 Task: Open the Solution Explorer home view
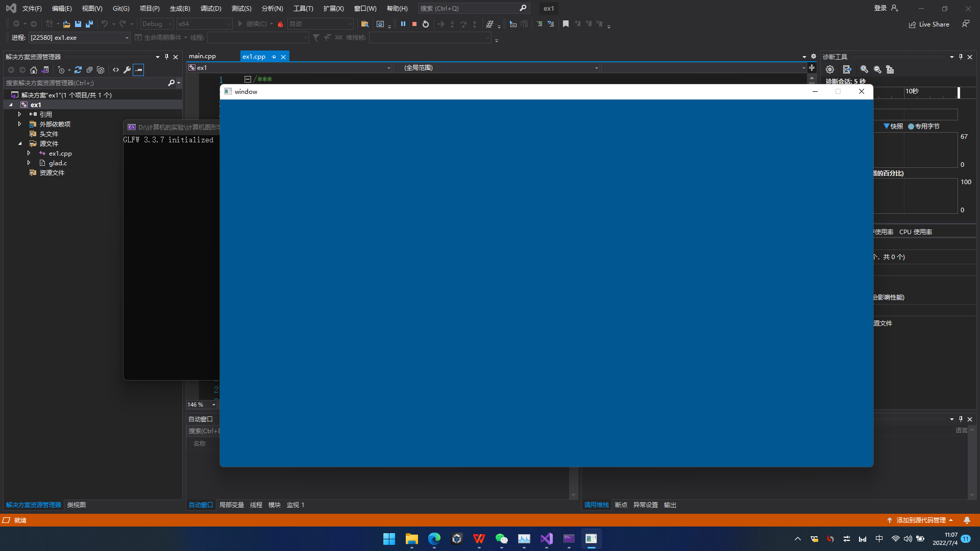pyautogui.click(x=34, y=70)
